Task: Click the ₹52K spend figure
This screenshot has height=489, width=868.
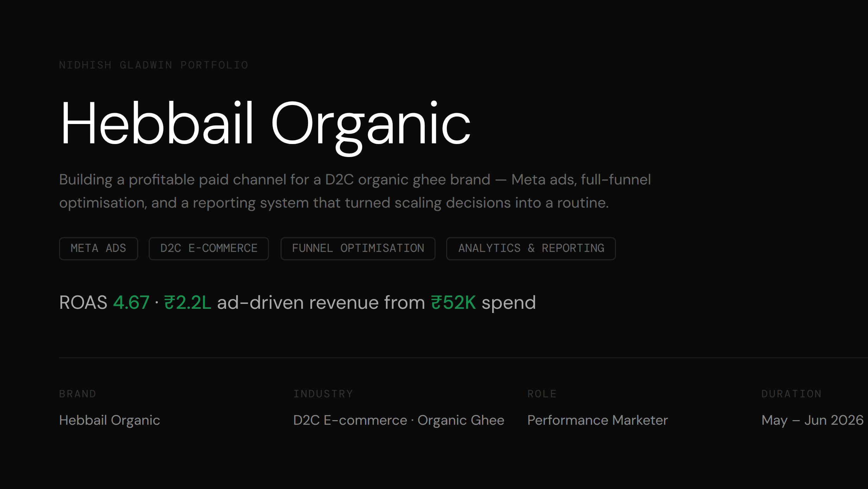Action: [454, 302]
